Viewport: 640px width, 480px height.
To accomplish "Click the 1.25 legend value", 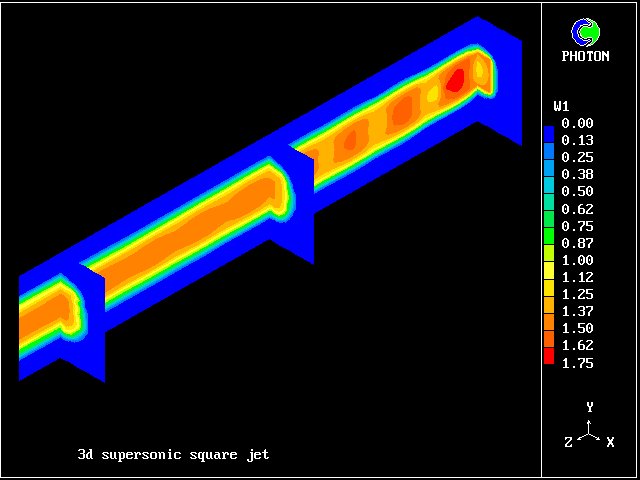I will [x=577, y=294].
